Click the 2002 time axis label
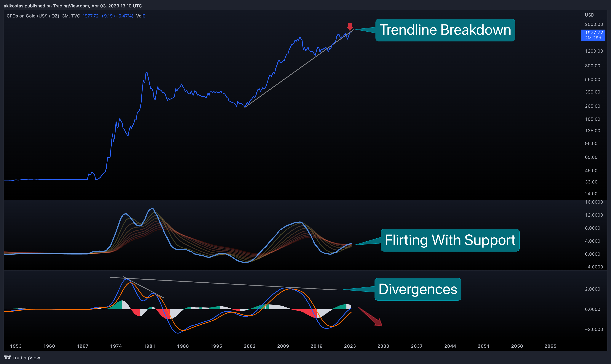The width and height of the screenshot is (611, 364). click(250, 346)
